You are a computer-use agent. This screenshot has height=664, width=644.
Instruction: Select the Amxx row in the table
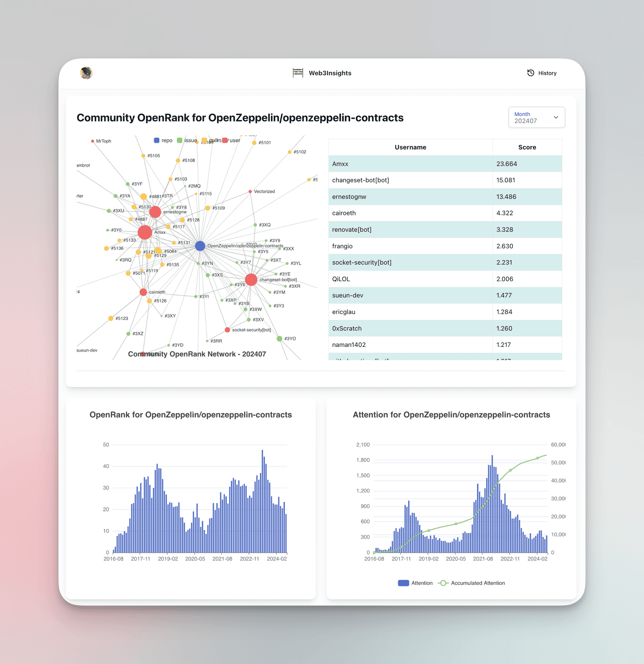click(x=445, y=164)
